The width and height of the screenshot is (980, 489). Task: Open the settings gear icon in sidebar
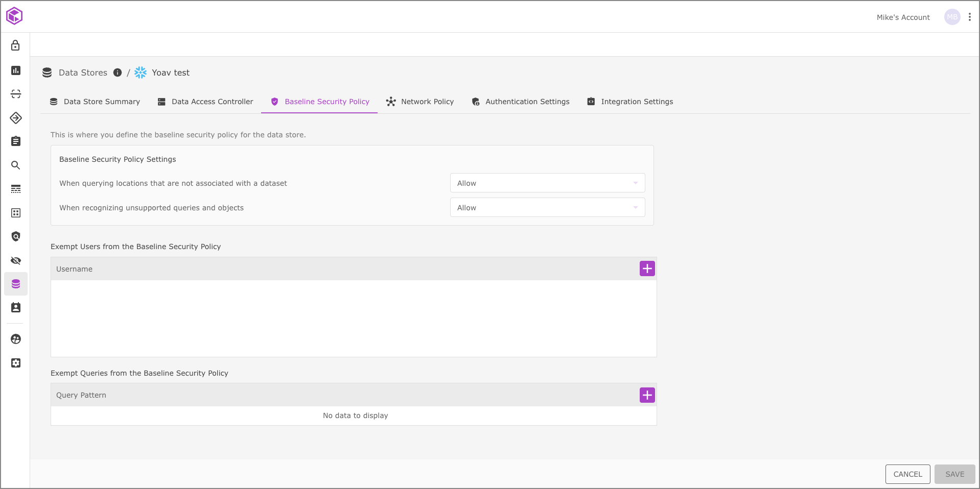pyautogui.click(x=16, y=363)
